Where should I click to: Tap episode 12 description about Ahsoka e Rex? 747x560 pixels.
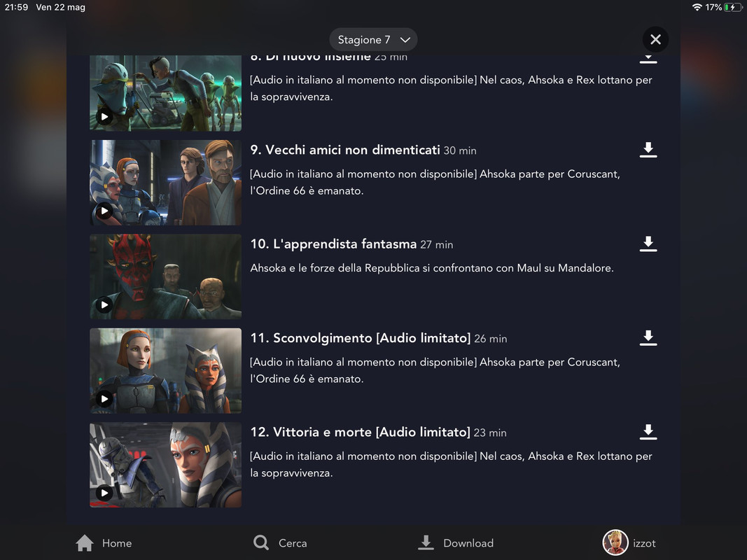pyautogui.click(x=451, y=465)
